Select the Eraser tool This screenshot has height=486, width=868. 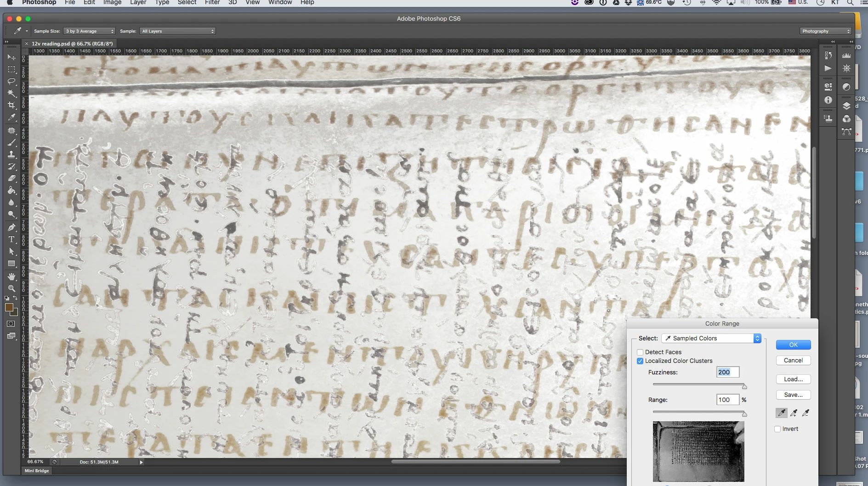click(x=11, y=178)
